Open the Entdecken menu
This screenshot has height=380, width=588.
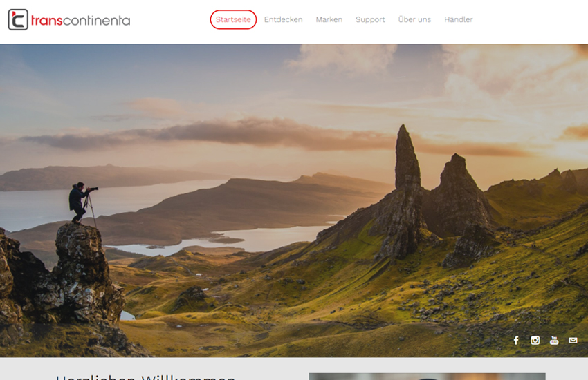(x=283, y=19)
